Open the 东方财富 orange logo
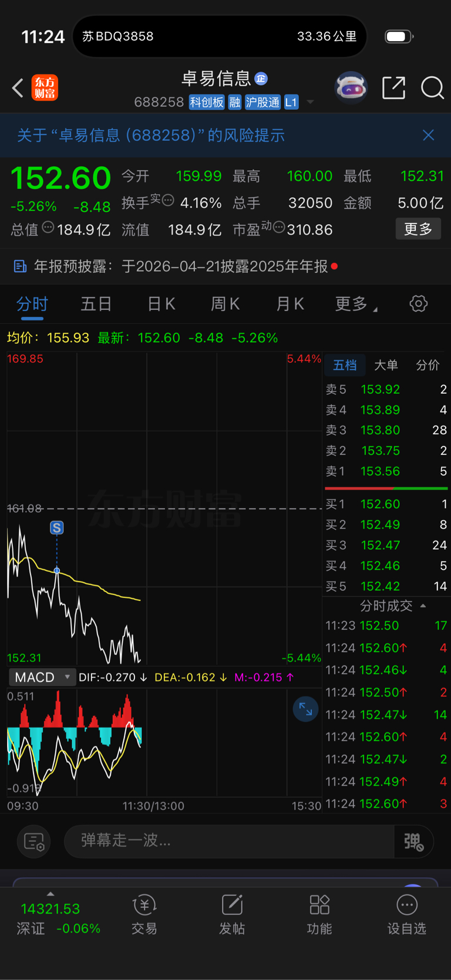The height and width of the screenshot is (980, 451). 45,88
